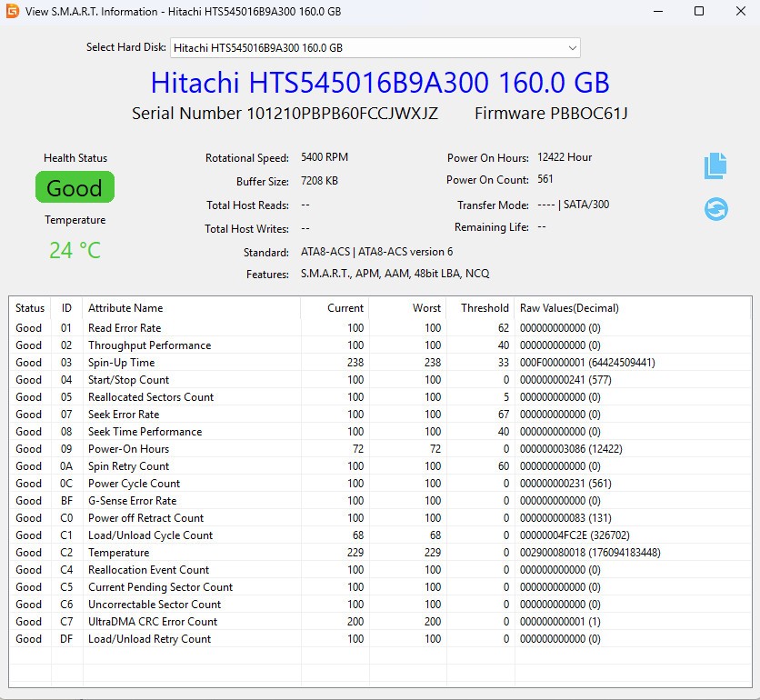Click raw value 000000003086 (12422)
This screenshot has width=760, height=700.
[571, 449]
